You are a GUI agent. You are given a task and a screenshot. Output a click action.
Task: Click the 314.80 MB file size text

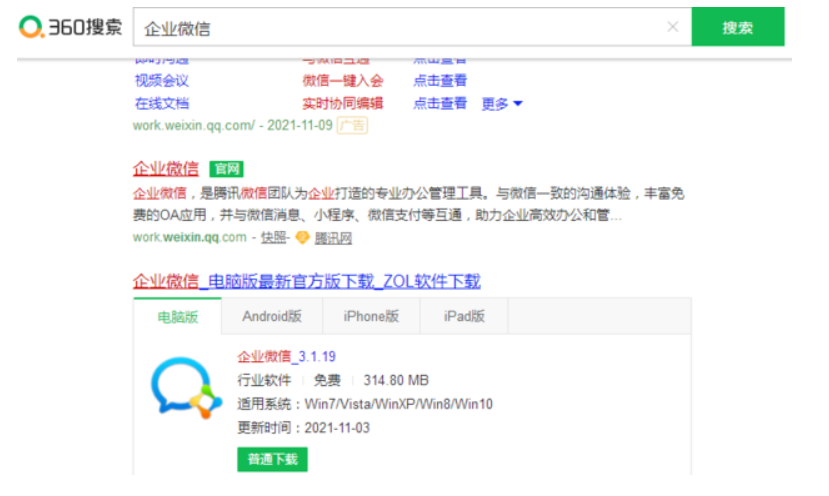396,380
